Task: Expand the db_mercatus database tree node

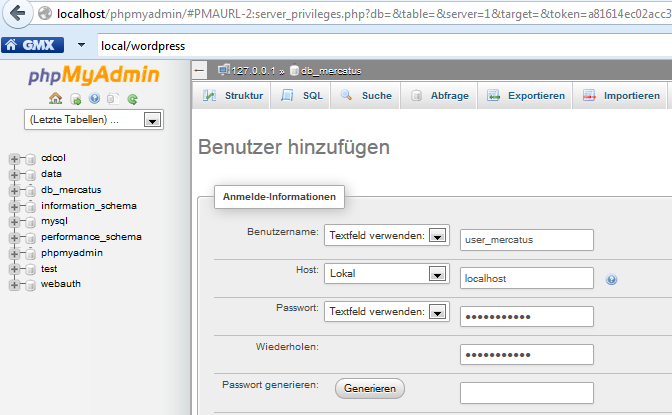Action: (x=15, y=189)
